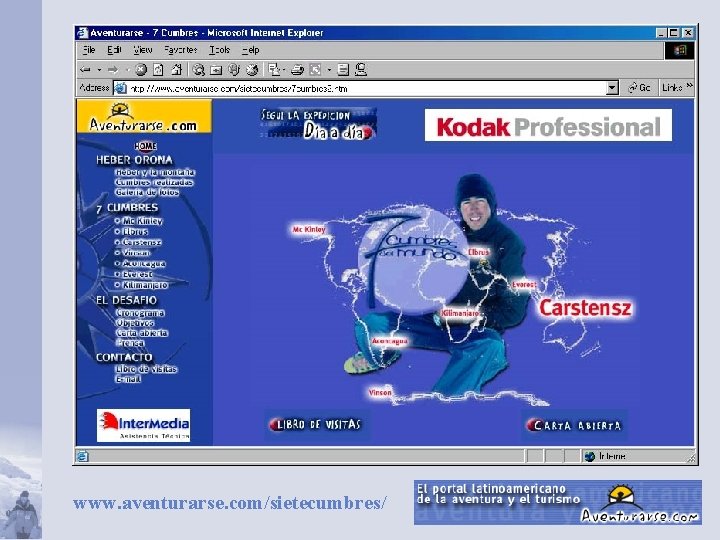Open the File menu

coord(89,50)
